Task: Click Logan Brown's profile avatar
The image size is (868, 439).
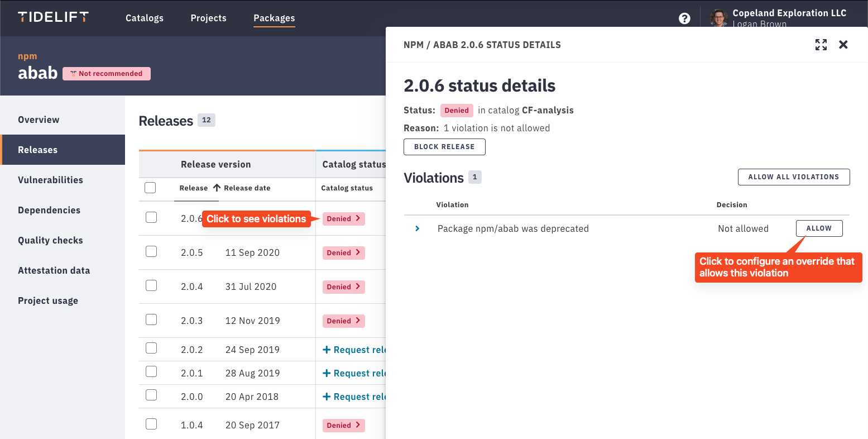Action: [x=718, y=18]
